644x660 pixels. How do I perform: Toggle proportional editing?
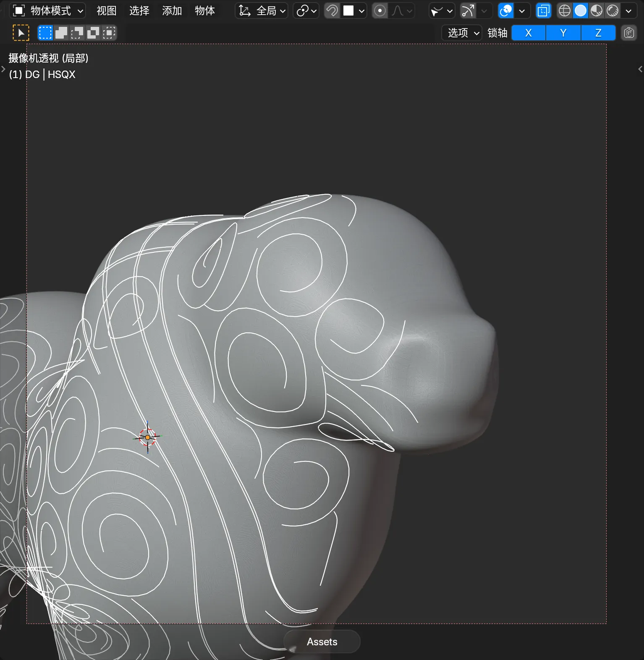380,10
